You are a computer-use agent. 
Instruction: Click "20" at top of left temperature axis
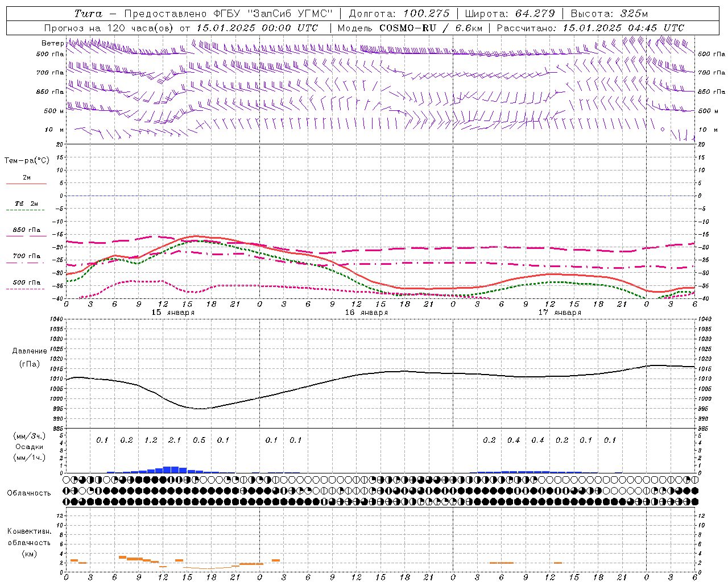60,144
